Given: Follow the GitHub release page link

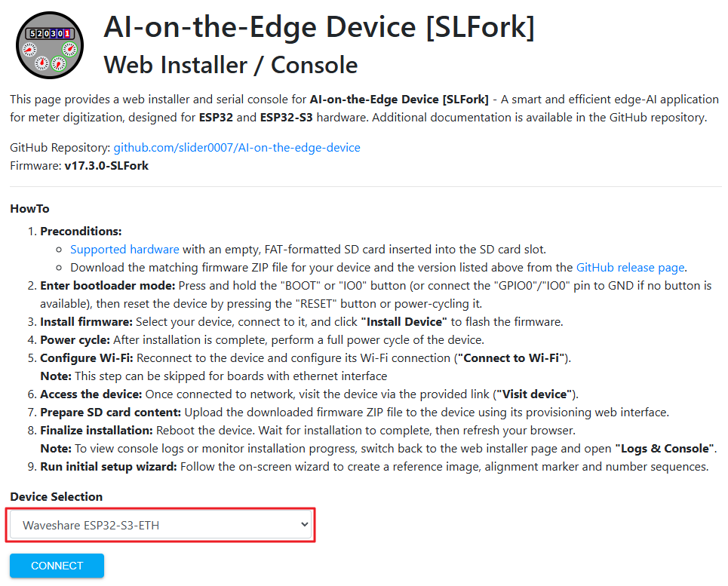Looking at the screenshot, I should pos(631,267).
